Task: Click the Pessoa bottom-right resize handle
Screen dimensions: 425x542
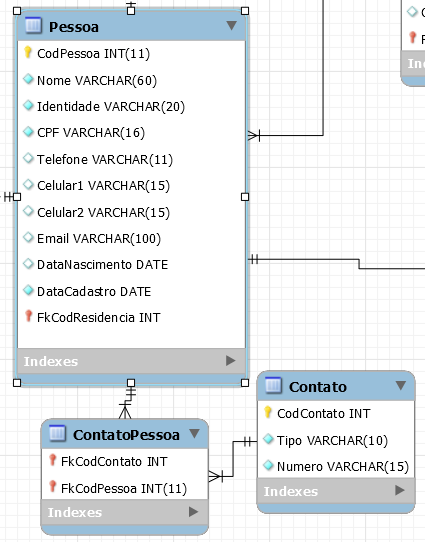Action: coord(245,383)
